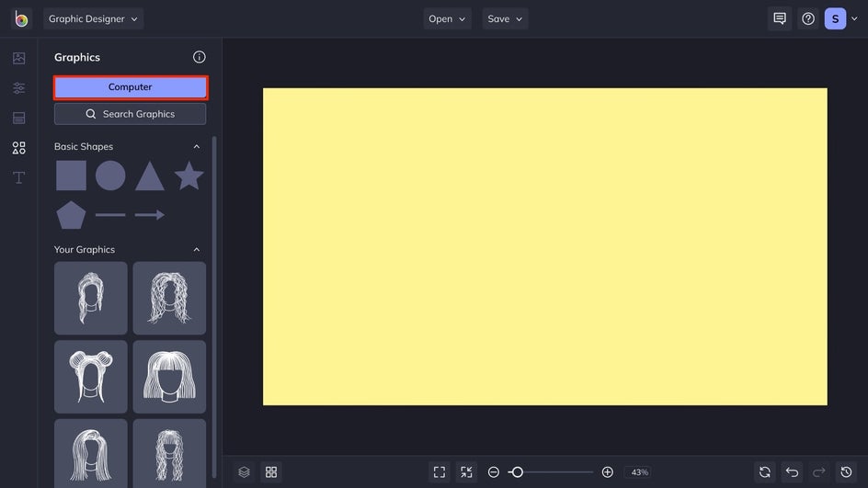Click the 43% zoom value field

(639, 472)
